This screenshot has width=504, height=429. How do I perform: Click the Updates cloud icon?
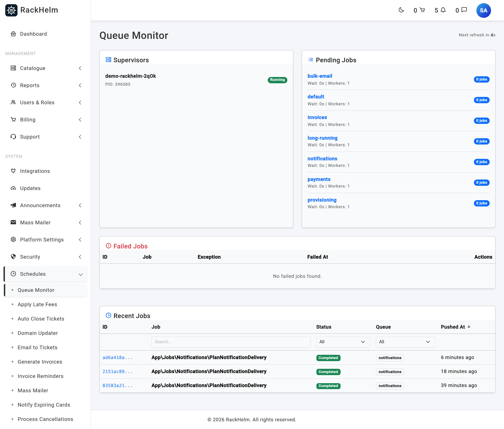(13, 188)
